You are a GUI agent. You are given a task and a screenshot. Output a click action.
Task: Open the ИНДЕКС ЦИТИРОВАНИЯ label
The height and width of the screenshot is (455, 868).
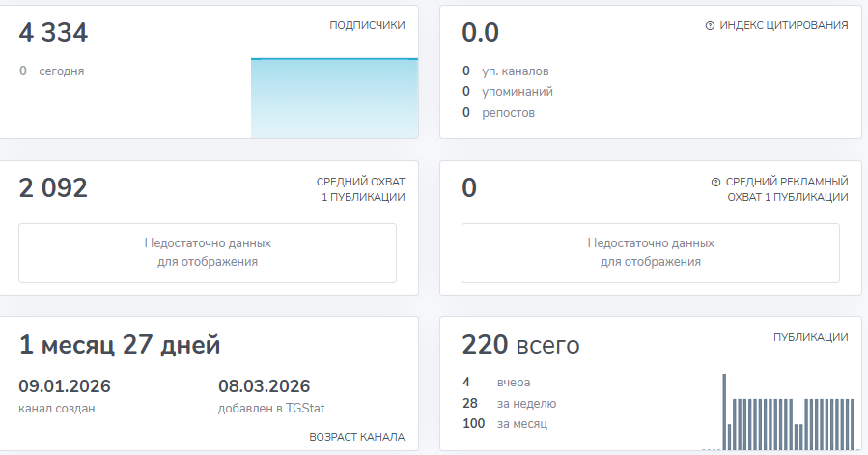(x=783, y=25)
